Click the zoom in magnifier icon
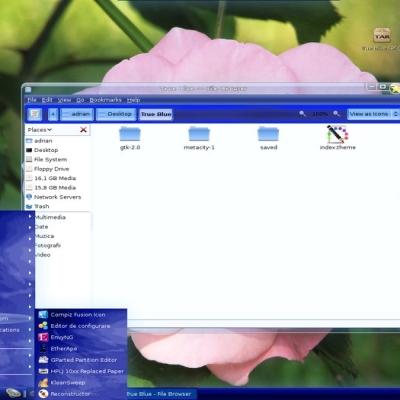 [x=337, y=114]
